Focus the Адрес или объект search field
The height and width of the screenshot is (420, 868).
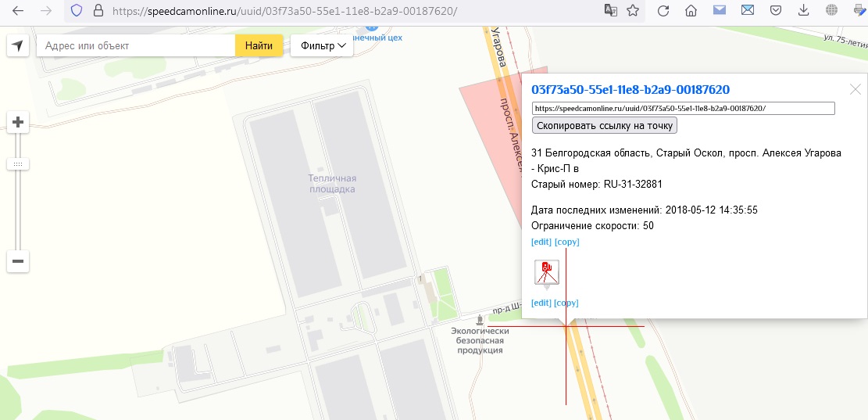tap(137, 46)
